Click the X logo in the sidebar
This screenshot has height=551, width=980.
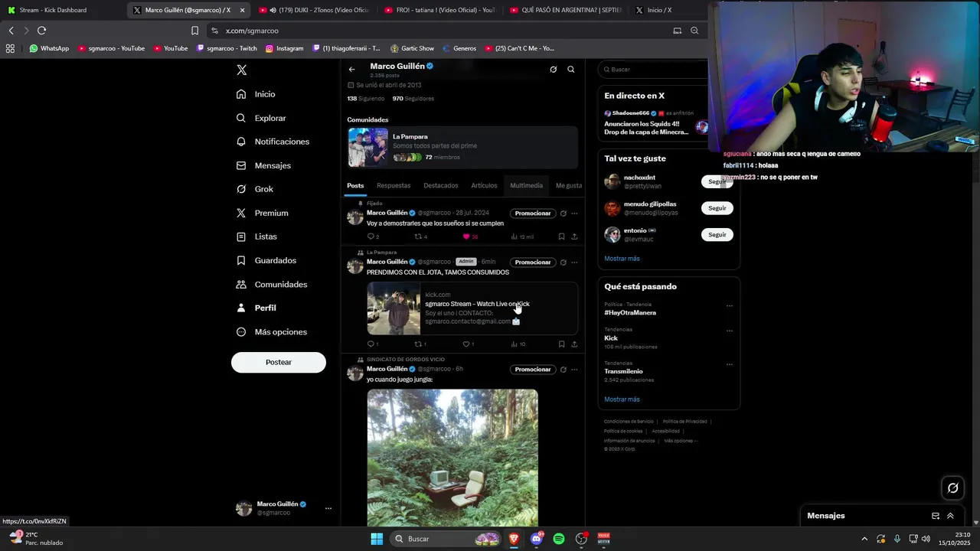[x=241, y=70]
